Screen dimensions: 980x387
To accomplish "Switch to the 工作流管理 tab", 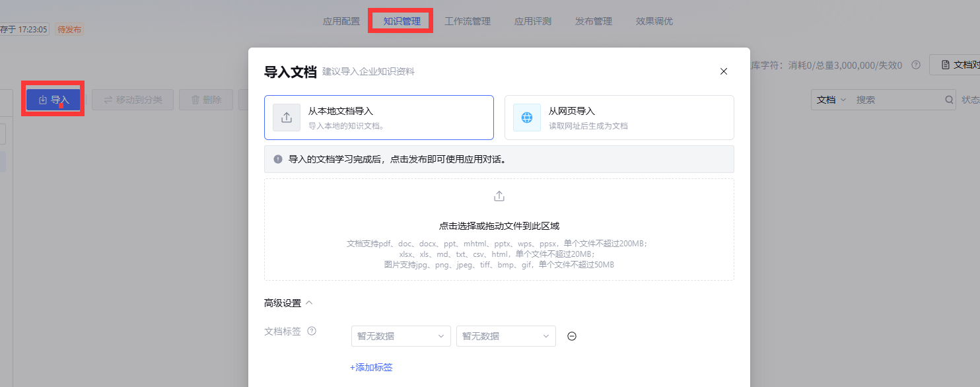I will tap(468, 20).
